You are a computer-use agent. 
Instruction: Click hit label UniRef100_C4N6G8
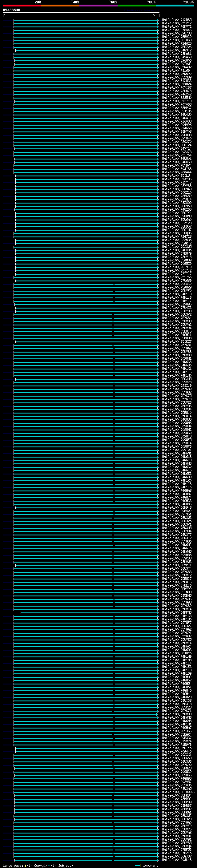(177, 362)
